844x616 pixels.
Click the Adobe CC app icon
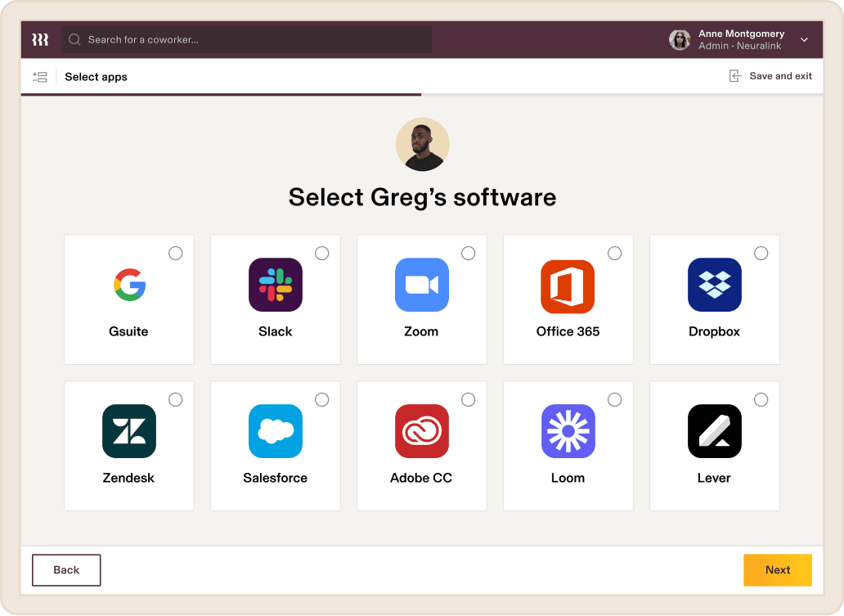(421, 431)
